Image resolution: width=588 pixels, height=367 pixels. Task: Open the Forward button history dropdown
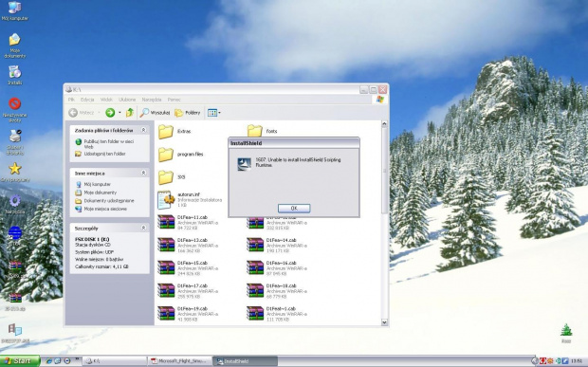pos(119,113)
